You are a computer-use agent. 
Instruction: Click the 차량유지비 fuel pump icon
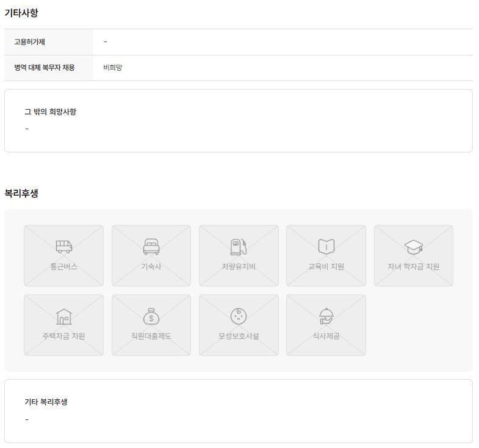(x=239, y=247)
